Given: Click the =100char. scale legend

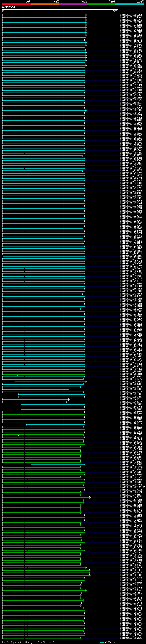Looking at the screenshot, I should coord(108,642).
